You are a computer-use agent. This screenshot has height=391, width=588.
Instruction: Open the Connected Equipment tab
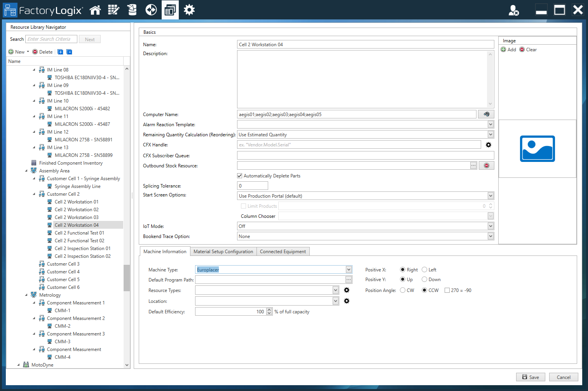coord(283,251)
